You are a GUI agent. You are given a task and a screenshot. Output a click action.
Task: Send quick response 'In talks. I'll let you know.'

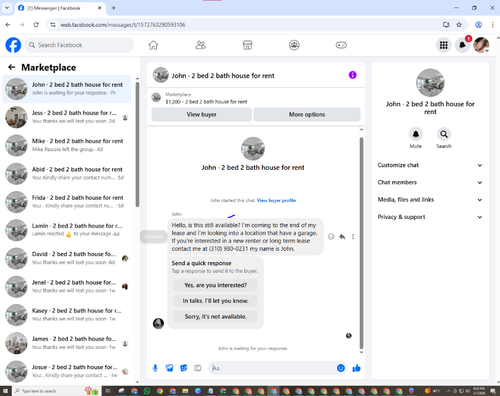pos(216,301)
